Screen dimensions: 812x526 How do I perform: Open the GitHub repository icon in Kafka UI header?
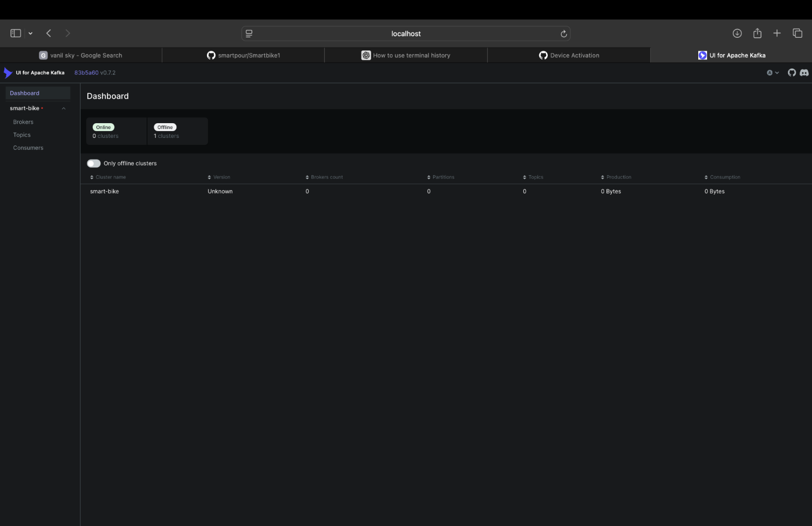coord(792,73)
